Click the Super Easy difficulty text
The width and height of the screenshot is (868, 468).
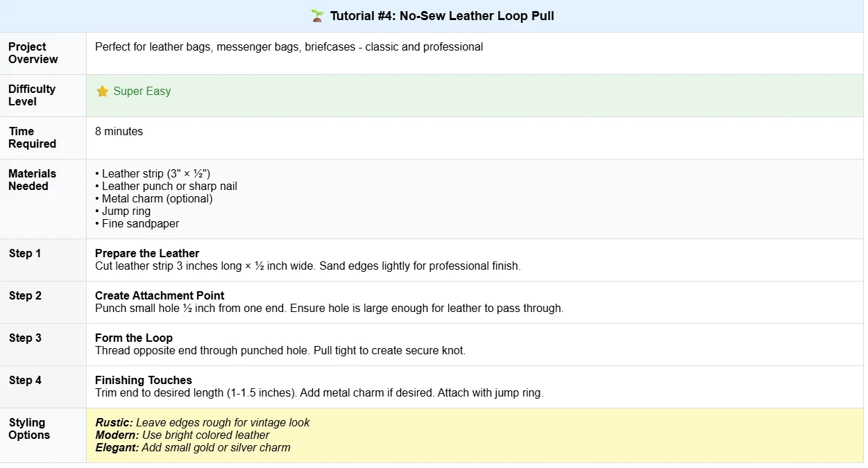click(x=142, y=92)
